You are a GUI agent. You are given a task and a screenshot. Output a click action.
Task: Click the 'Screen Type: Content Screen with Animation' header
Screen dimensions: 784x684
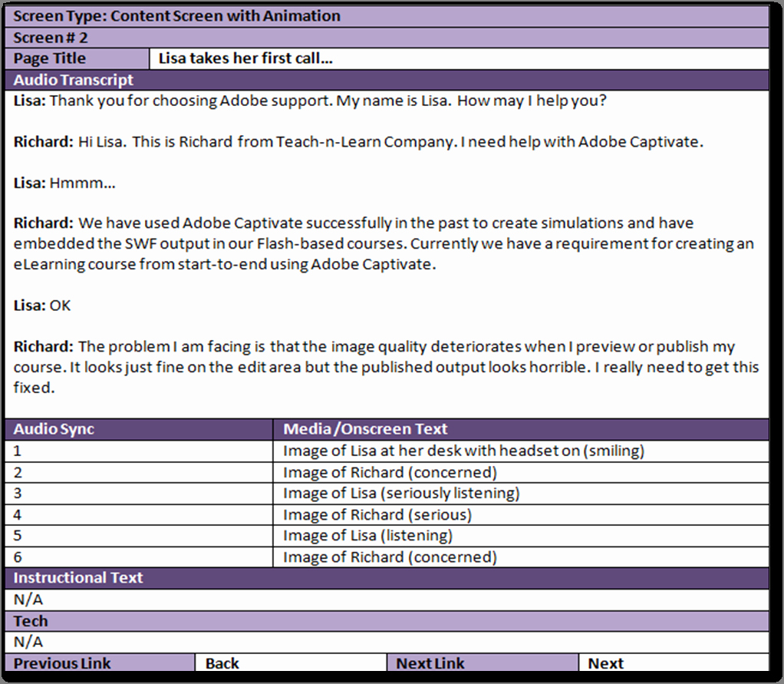[387, 16]
